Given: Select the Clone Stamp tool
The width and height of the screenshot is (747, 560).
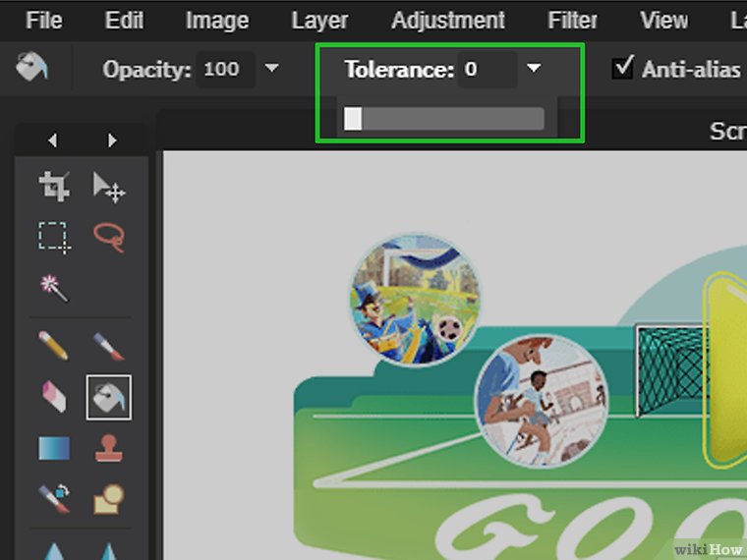Looking at the screenshot, I should coord(108,449).
